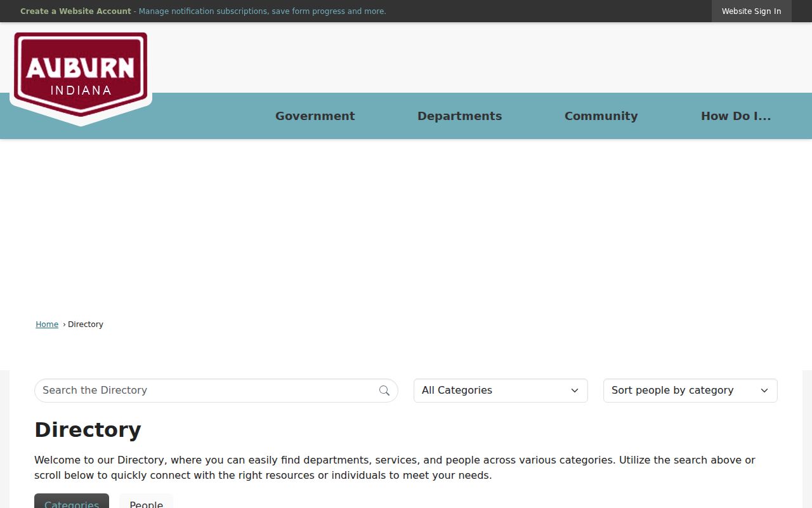This screenshot has width=812, height=508.
Task: Open the Government menu
Action: click(315, 116)
